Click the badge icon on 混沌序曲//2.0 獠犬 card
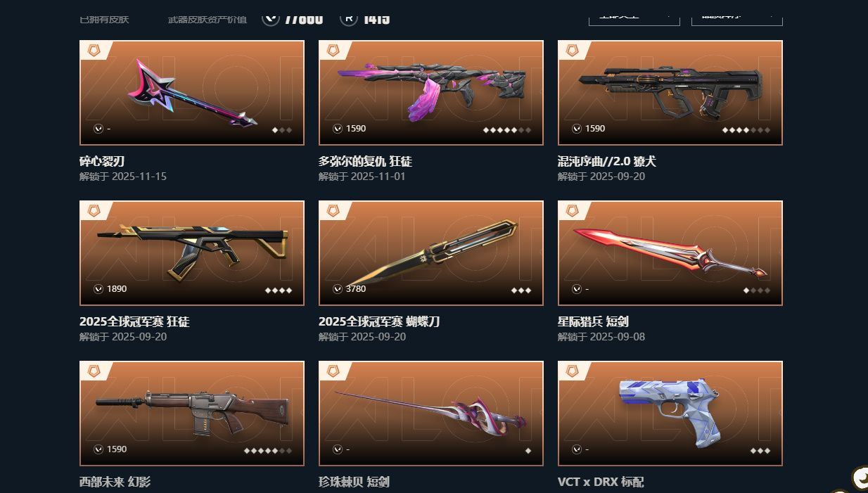The width and height of the screenshot is (868, 493). pos(572,51)
